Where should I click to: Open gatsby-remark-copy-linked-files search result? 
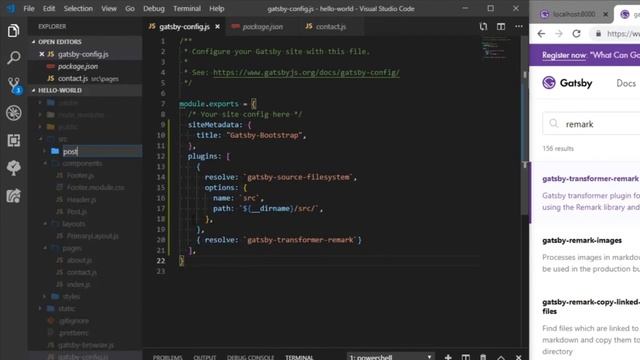(591, 307)
